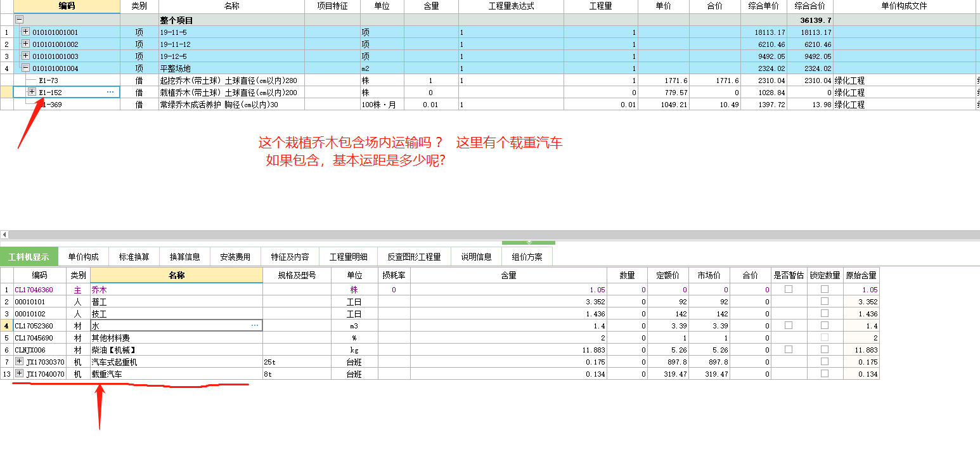Collapse item 010101001004
The width and height of the screenshot is (980, 459).
tap(25, 68)
